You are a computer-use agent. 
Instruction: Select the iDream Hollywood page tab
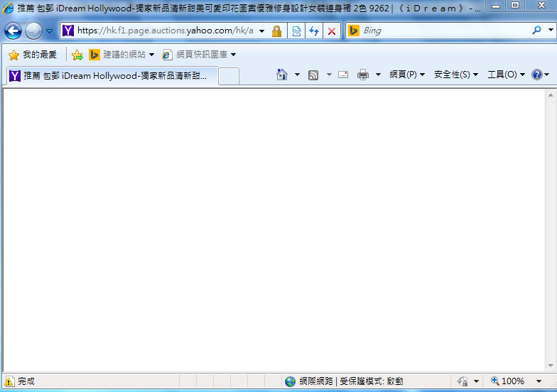point(112,75)
